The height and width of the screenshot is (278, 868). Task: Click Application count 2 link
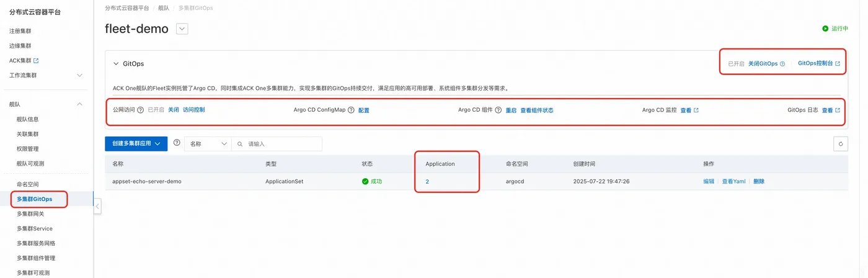click(427, 181)
